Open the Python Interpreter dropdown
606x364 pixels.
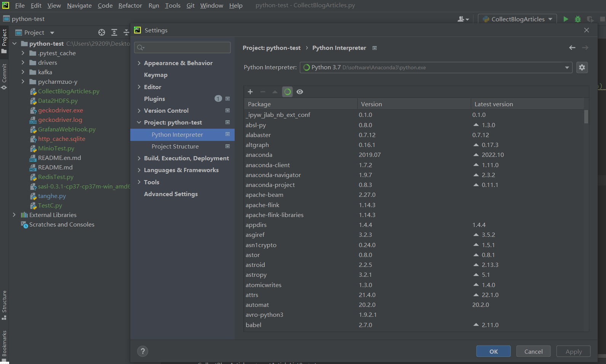[x=436, y=67]
